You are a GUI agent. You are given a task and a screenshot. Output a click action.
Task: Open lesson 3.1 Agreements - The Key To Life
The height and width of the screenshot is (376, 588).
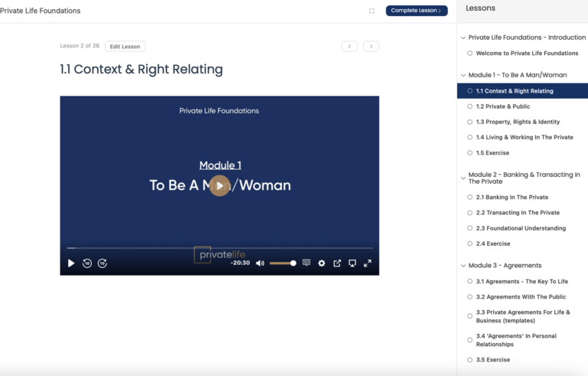pyautogui.click(x=522, y=282)
